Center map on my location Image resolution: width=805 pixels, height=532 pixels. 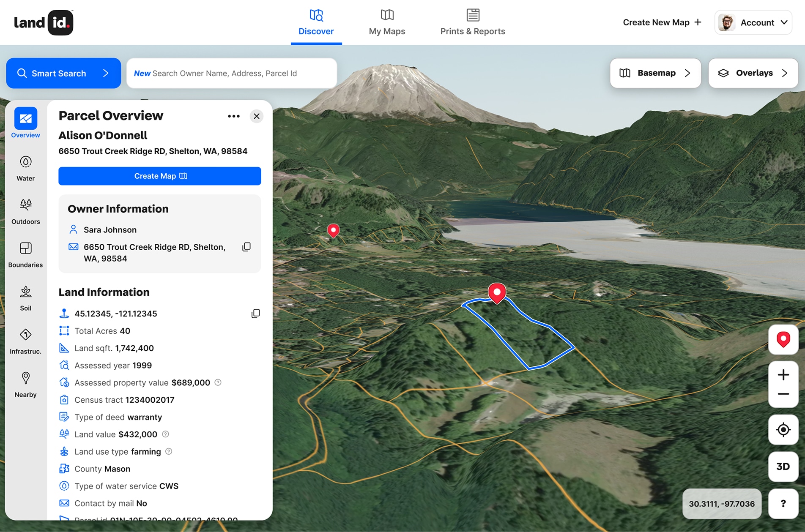[783, 430]
